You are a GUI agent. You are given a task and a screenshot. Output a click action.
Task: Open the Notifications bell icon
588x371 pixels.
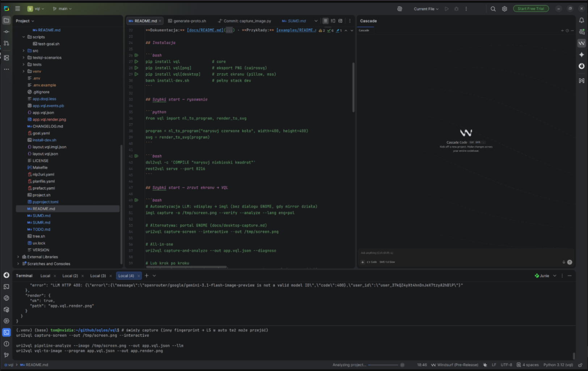[581, 21]
